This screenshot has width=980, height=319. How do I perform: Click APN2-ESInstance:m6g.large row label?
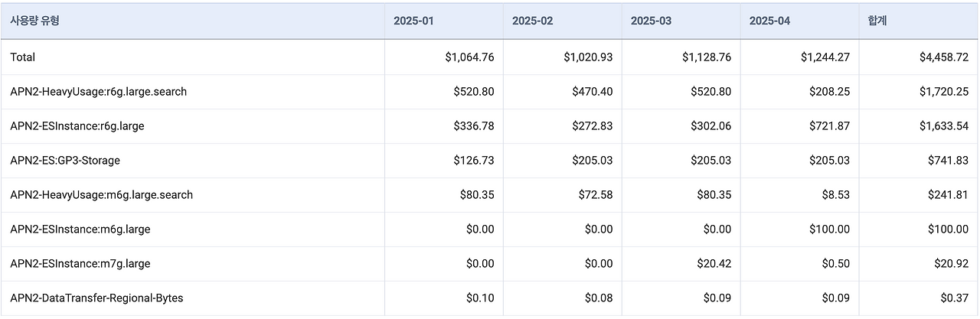pos(80,229)
